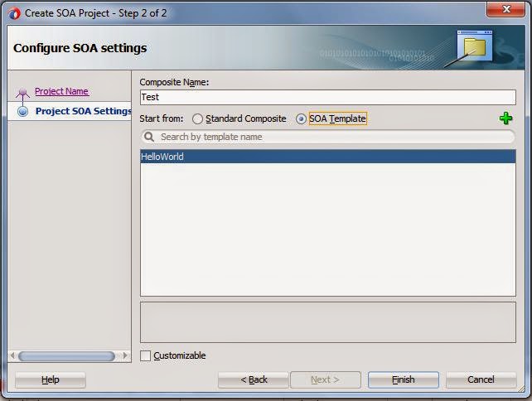Click the search magnifier icon
Screen dimensions: 532x401
(149, 137)
